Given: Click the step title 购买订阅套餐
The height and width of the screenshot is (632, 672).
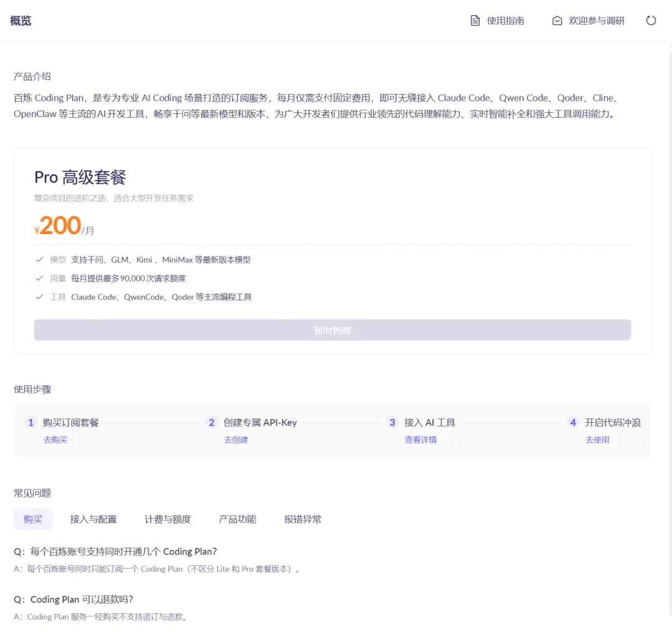Looking at the screenshot, I should (x=71, y=422).
